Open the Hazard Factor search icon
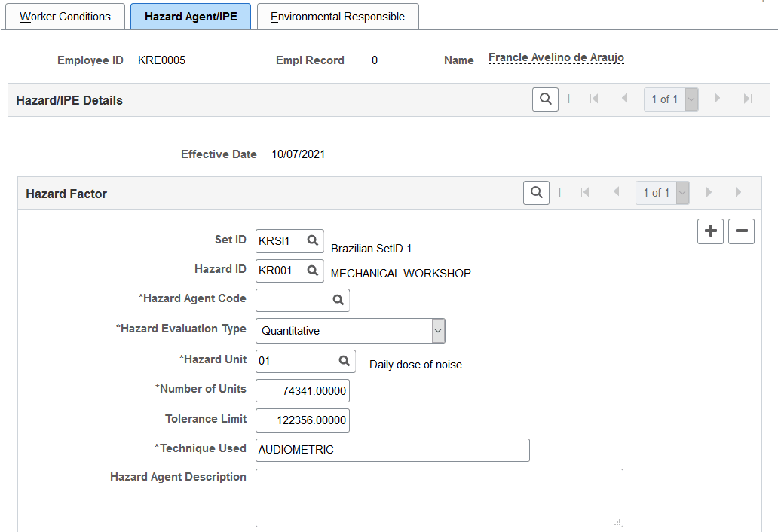Image resolution: width=778 pixels, height=532 pixels. [536, 192]
